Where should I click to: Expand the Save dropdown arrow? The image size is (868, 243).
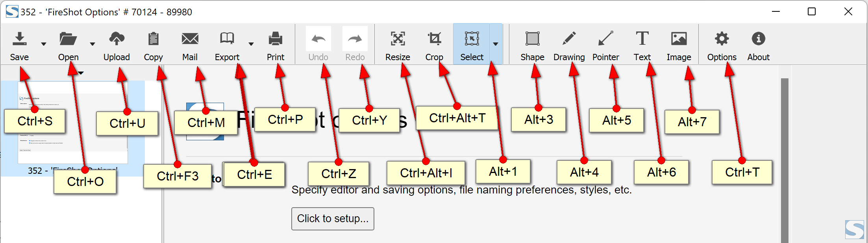coord(44,44)
